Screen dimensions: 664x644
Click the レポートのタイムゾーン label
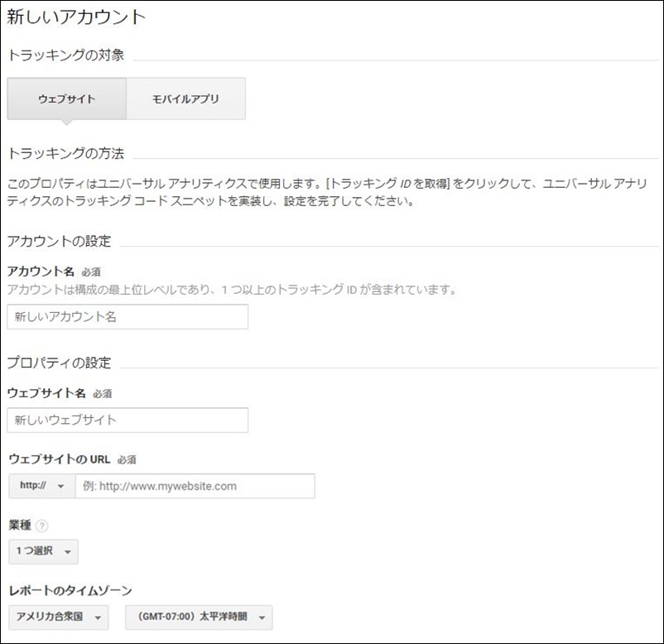click(70, 590)
